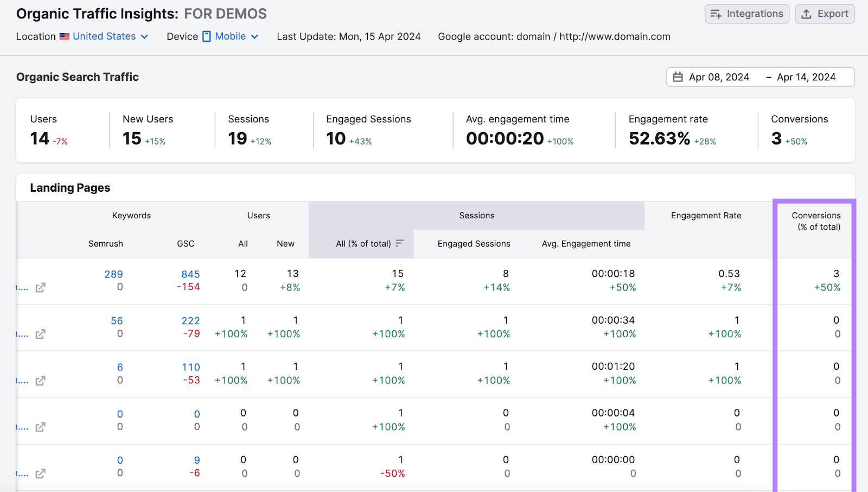The image size is (868, 492).
Task: Select the Engagement Rate column header
Action: [x=706, y=216]
